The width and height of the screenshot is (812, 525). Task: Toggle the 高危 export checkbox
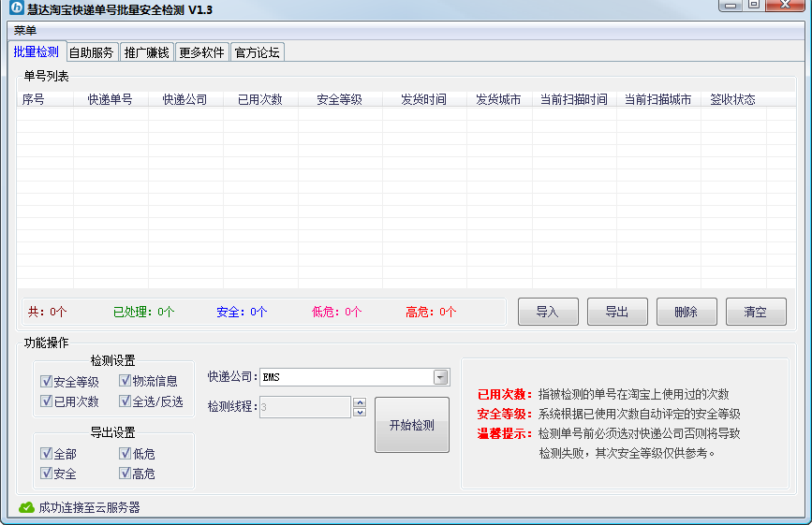click(125, 474)
